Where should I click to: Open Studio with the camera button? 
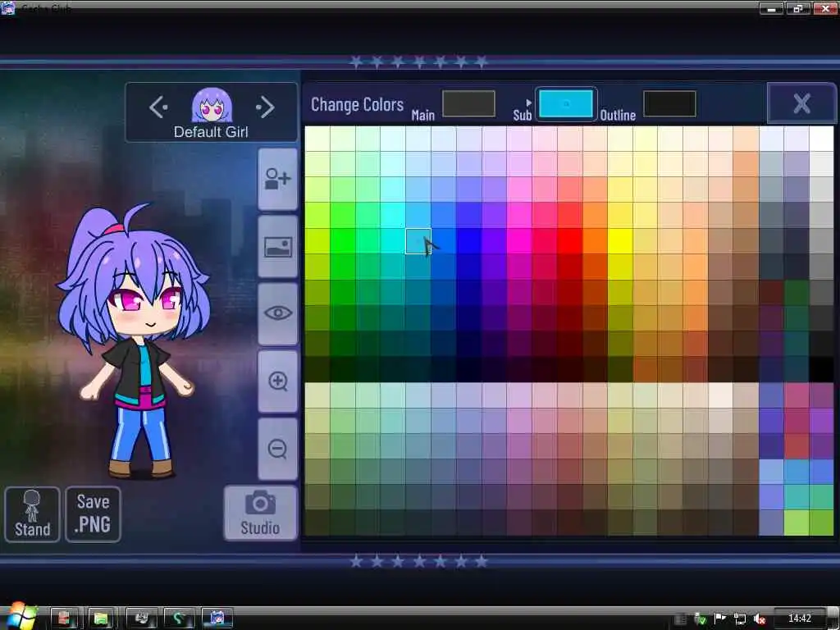pyautogui.click(x=260, y=513)
